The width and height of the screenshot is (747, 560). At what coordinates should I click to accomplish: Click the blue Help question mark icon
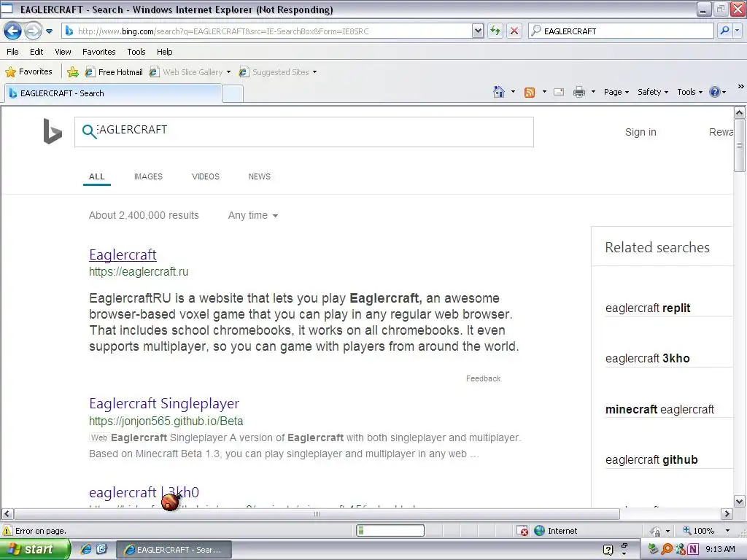(x=715, y=92)
